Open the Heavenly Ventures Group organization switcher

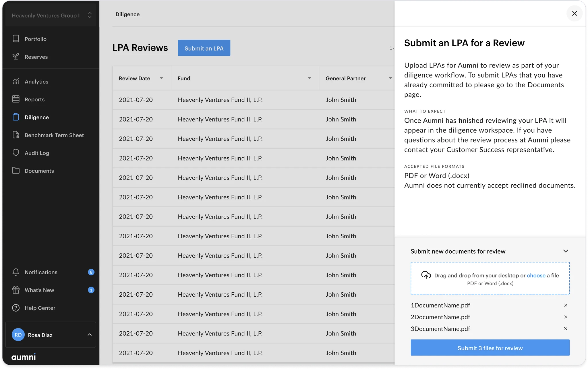click(51, 15)
